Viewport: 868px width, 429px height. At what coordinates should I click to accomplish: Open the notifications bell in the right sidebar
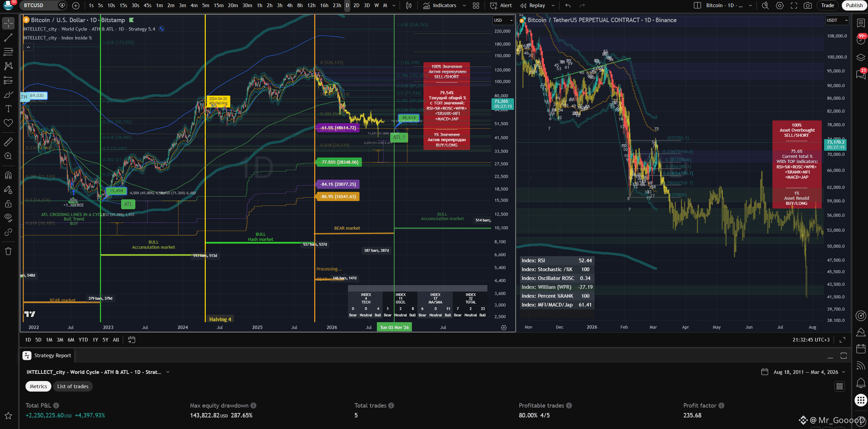861,383
